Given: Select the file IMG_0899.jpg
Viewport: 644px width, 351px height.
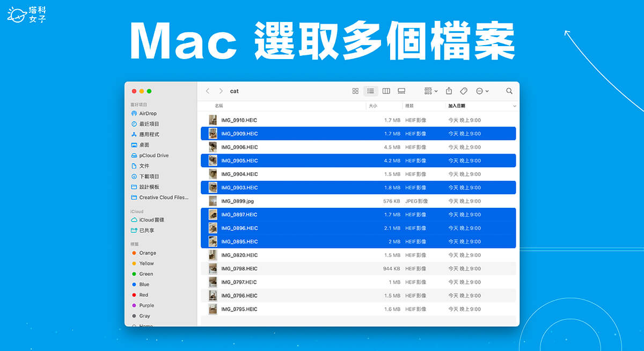Looking at the screenshot, I should [238, 201].
